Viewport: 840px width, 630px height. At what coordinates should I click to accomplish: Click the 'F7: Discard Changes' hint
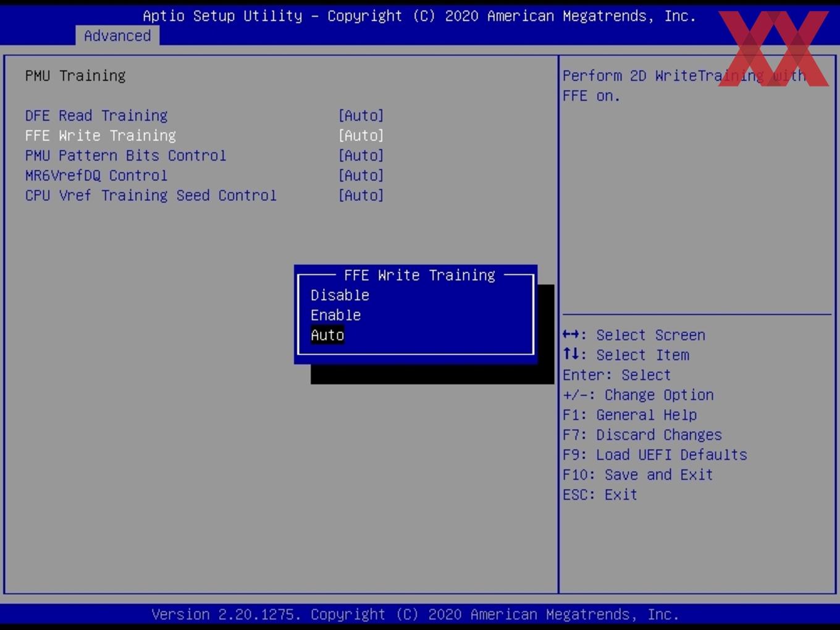(642, 435)
